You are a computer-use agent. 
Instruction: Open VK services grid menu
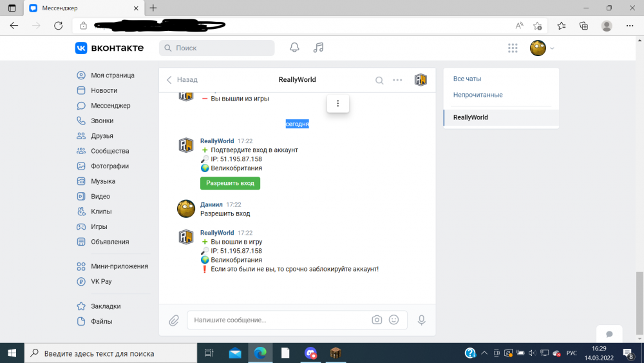(513, 48)
